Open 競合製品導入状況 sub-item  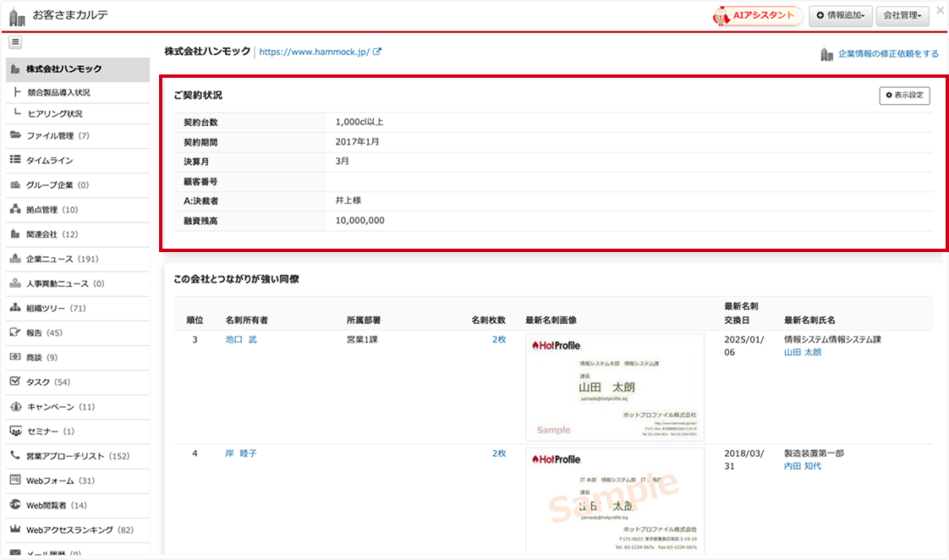[x=58, y=92]
